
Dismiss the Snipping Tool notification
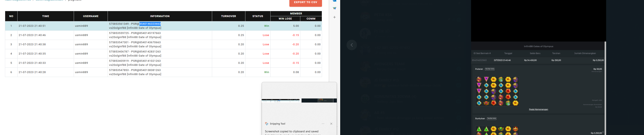(331, 124)
